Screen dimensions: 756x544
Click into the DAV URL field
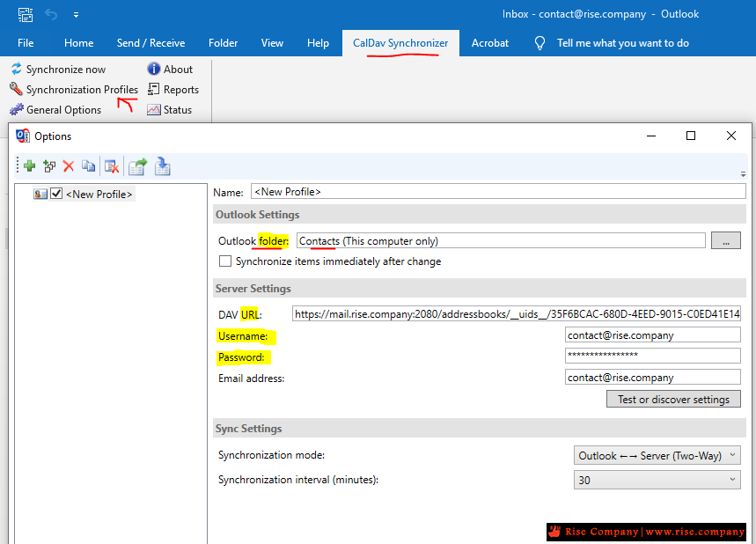516,313
